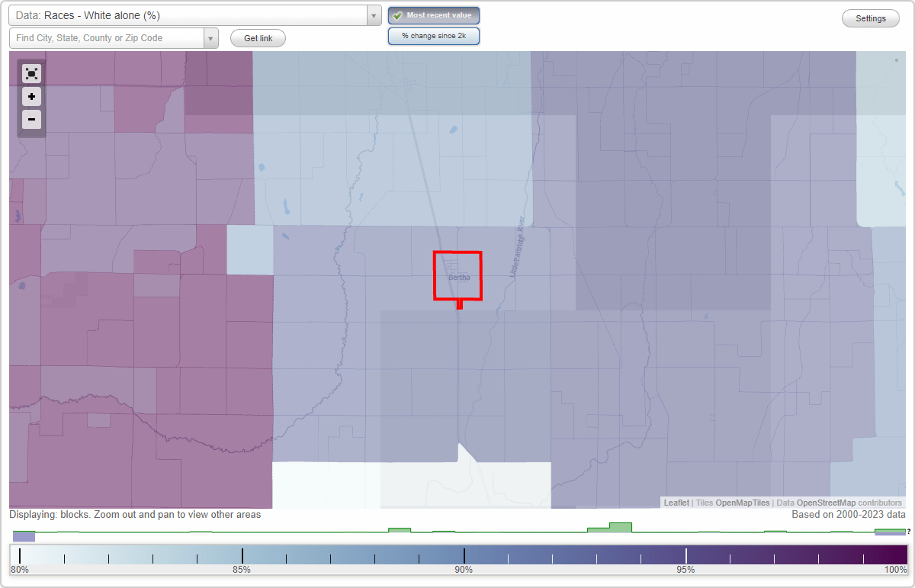Click the green checkmark on Most recent value
This screenshot has height=588, width=915.
396,15
